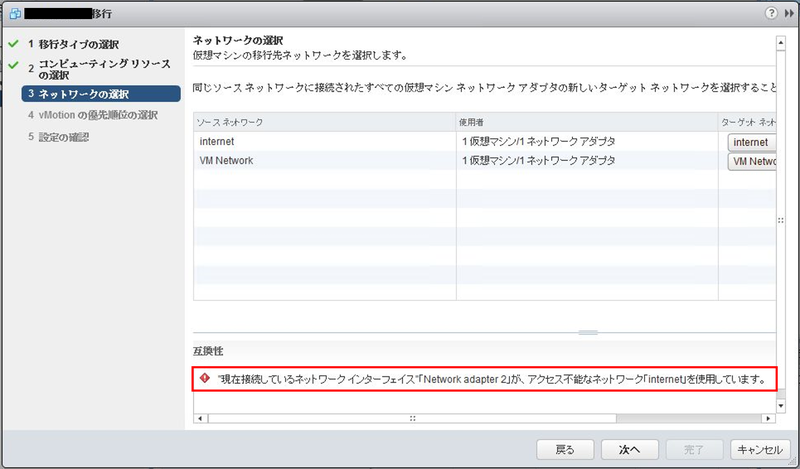Image resolution: width=800 pixels, height=469 pixels.
Task: Click the 完了 finish button
Action: (694, 450)
